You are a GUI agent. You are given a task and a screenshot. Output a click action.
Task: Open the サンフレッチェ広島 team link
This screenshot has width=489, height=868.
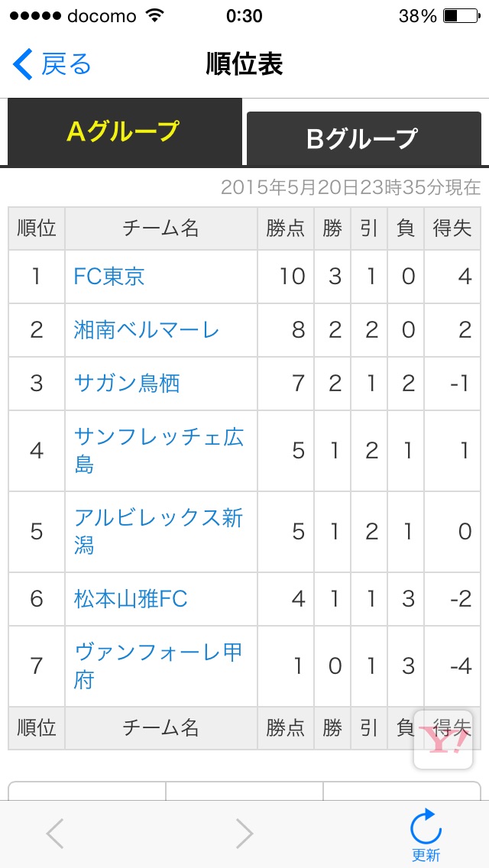(158, 450)
